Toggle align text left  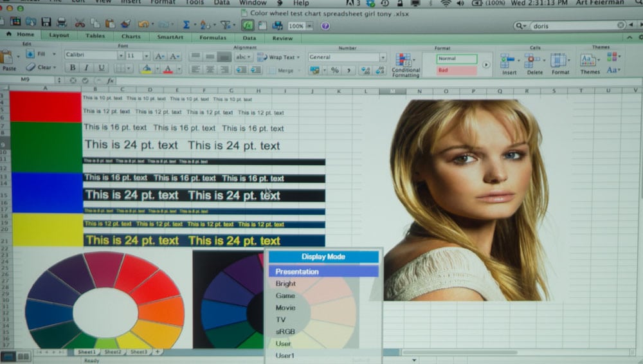tap(195, 69)
